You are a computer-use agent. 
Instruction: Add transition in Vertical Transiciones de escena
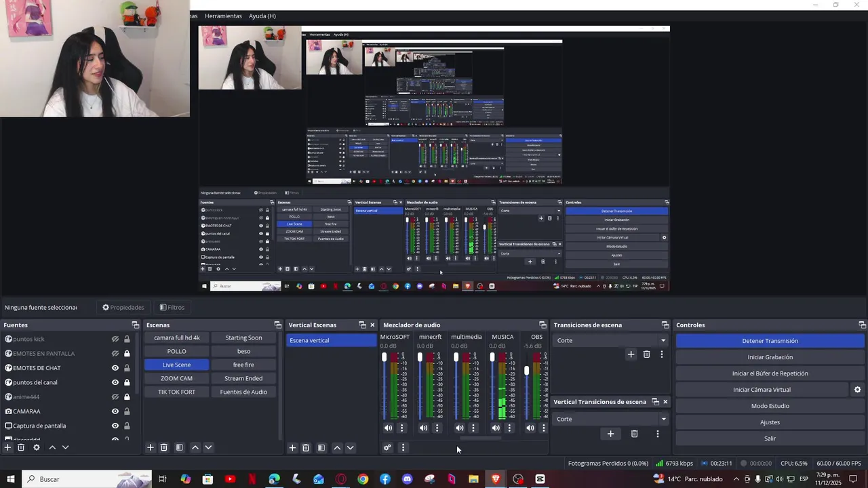(610, 434)
